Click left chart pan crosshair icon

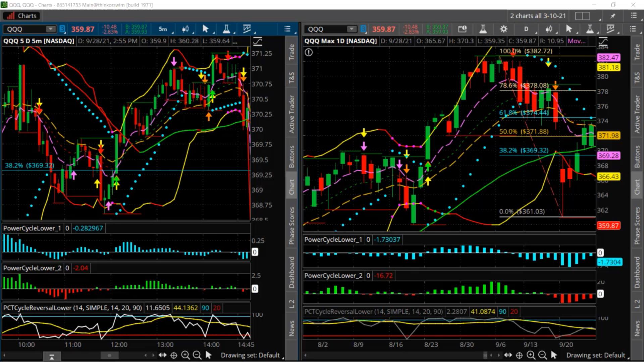point(174,355)
